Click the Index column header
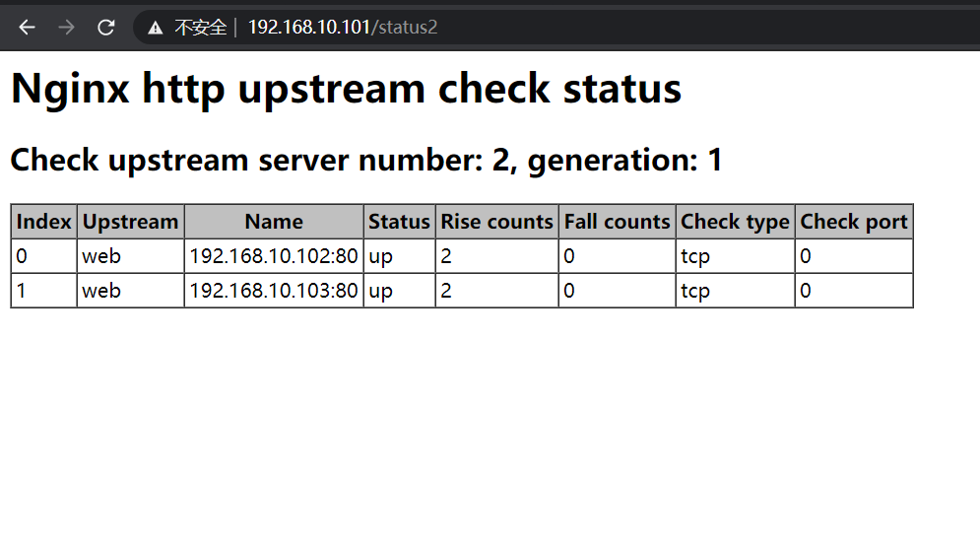The image size is (980, 542). pyautogui.click(x=43, y=222)
